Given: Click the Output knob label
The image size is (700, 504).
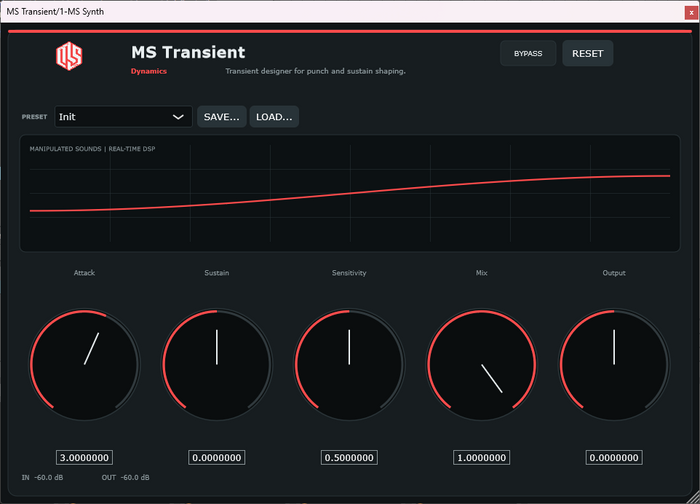Looking at the screenshot, I should tap(614, 273).
